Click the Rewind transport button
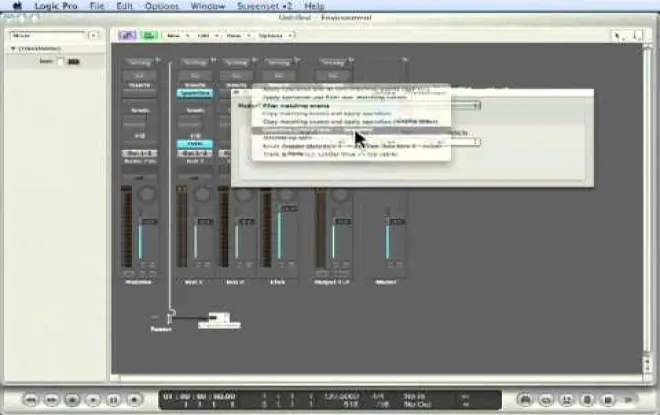Image resolution: width=660 pixels, height=415 pixels. tap(30, 399)
